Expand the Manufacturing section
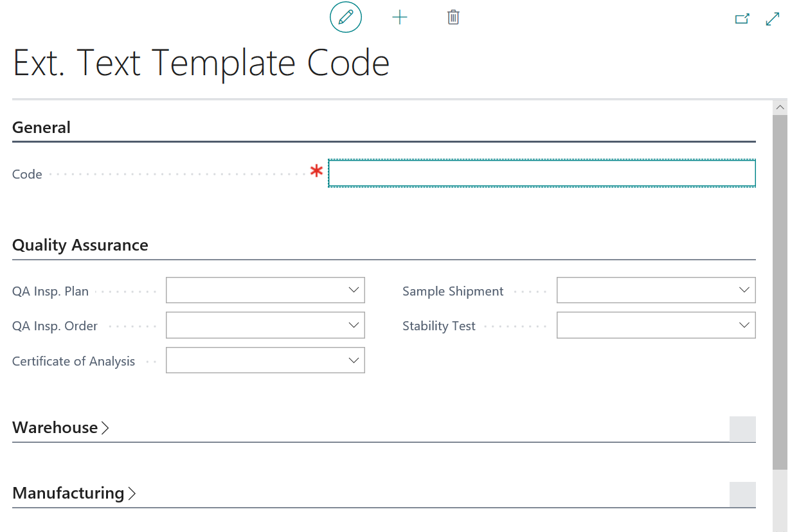 coord(74,493)
